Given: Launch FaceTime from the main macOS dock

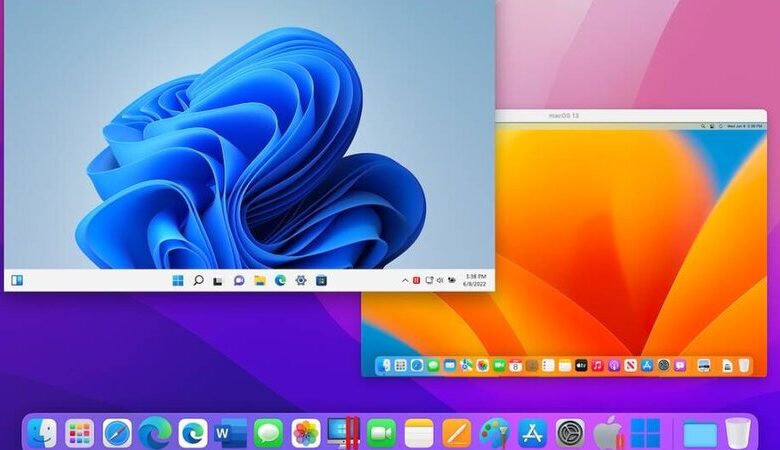Looking at the screenshot, I should (x=382, y=434).
